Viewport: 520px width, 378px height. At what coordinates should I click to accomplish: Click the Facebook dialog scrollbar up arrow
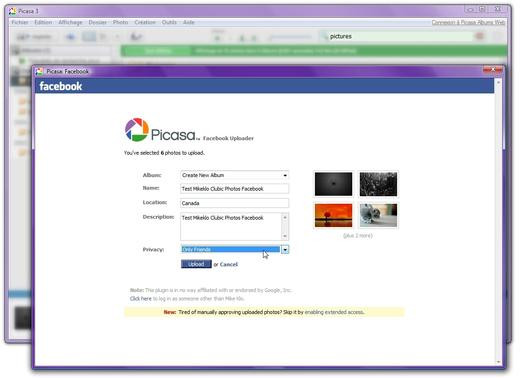click(498, 82)
